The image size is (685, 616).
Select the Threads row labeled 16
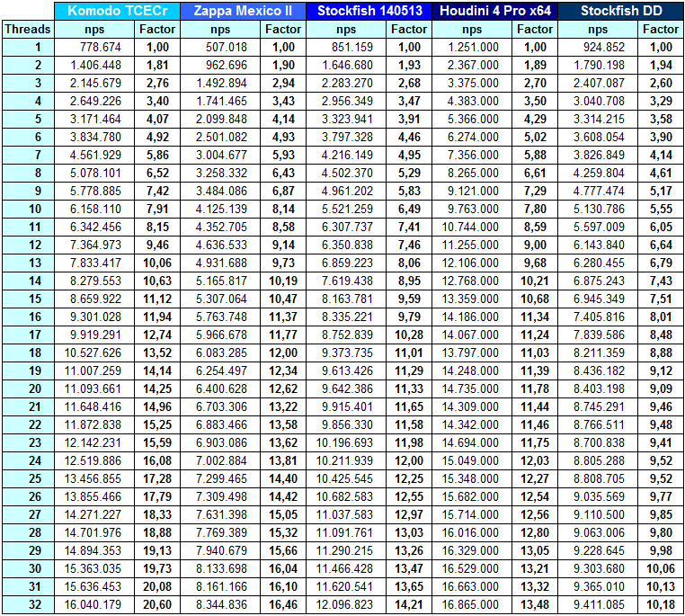click(x=28, y=317)
